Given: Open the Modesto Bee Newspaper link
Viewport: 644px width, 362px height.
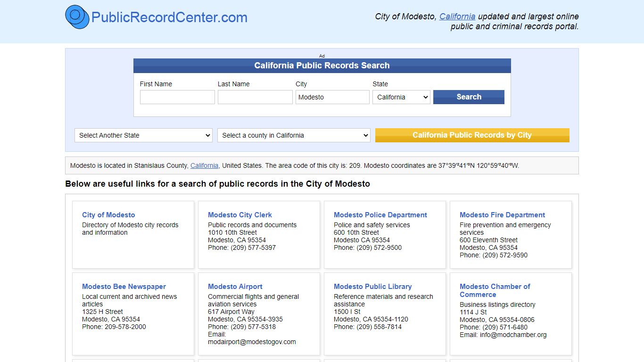Looking at the screenshot, I should click(124, 287).
